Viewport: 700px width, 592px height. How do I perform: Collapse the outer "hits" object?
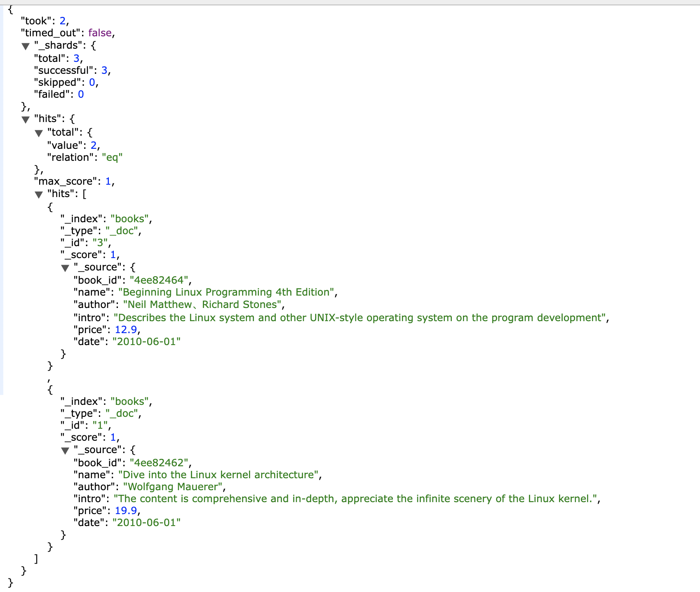26,120
